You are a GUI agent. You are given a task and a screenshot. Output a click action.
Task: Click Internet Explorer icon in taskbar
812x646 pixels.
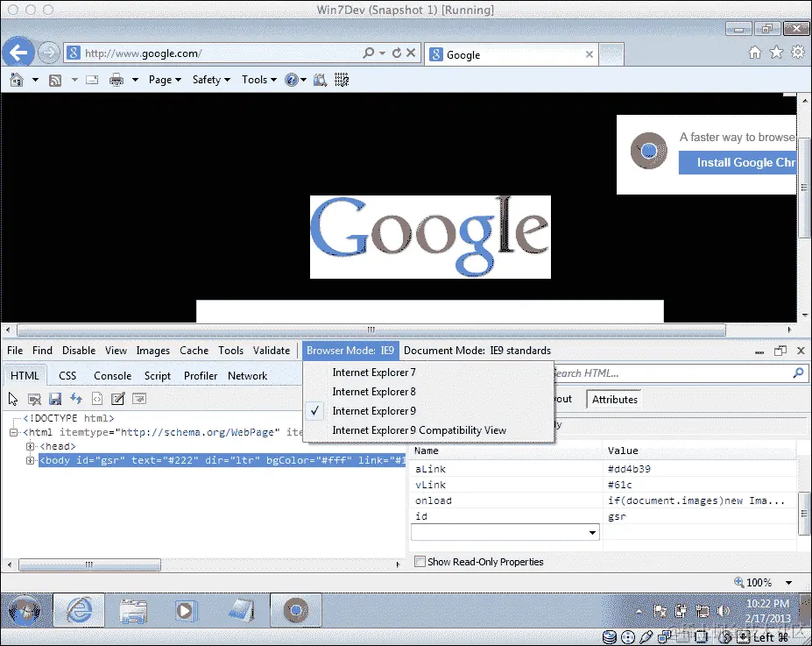[x=79, y=611]
